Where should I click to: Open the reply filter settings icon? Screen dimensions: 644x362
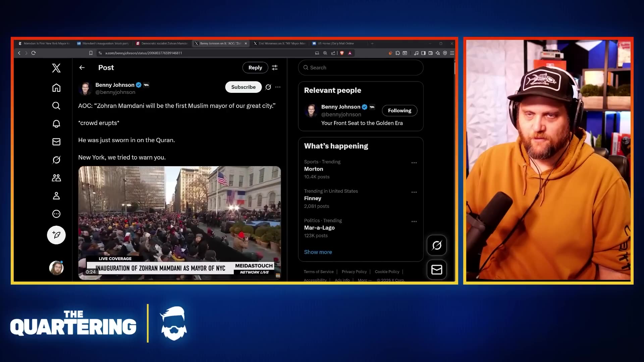275,68
